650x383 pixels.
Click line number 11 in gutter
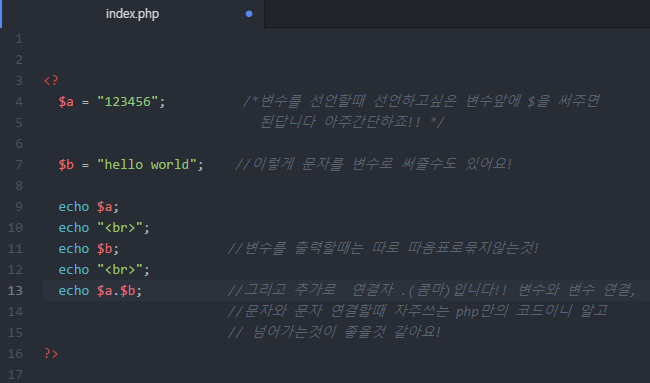pyautogui.click(x=15, y=249)
